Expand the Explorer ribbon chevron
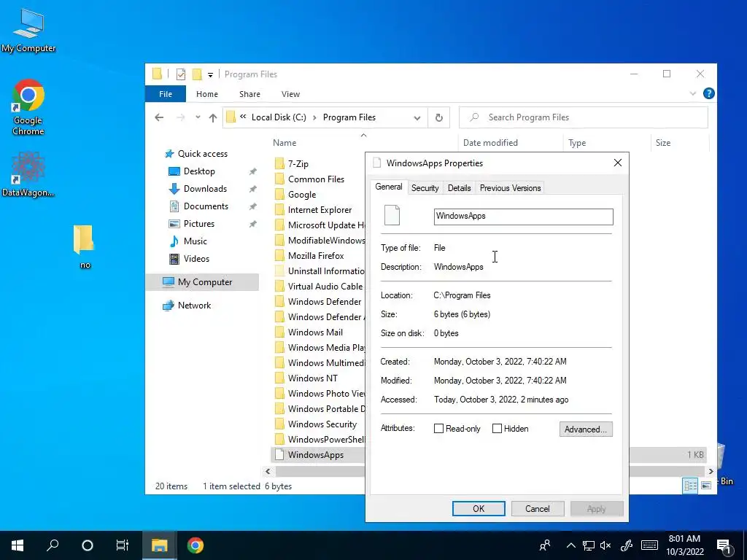Screen dimensions: 747x560 (x=693, y=94)
